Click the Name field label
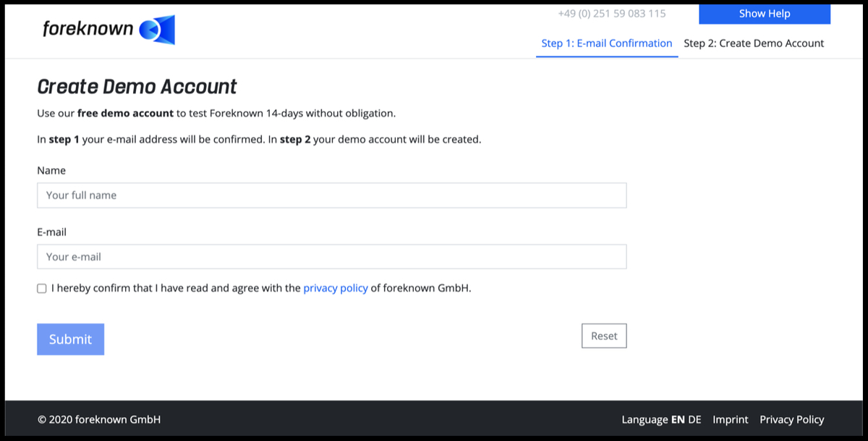868x441 pixels. pyautogui.click(x=51, y=171)
